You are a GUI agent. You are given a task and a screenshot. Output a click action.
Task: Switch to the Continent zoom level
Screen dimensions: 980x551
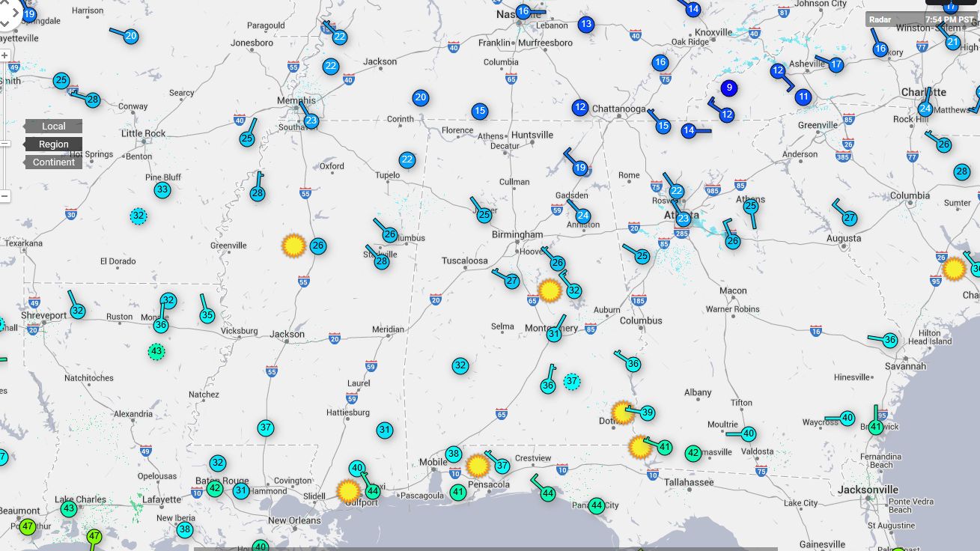(x=53, y=162)
